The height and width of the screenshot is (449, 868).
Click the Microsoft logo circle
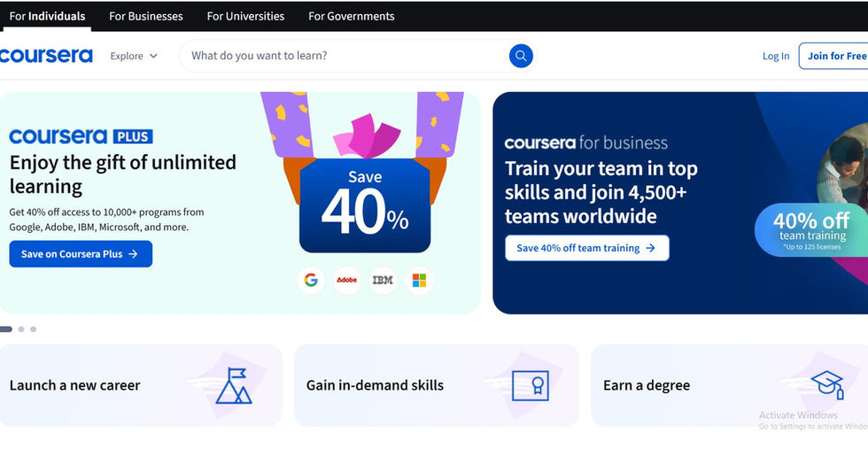(x=420, y=280)
